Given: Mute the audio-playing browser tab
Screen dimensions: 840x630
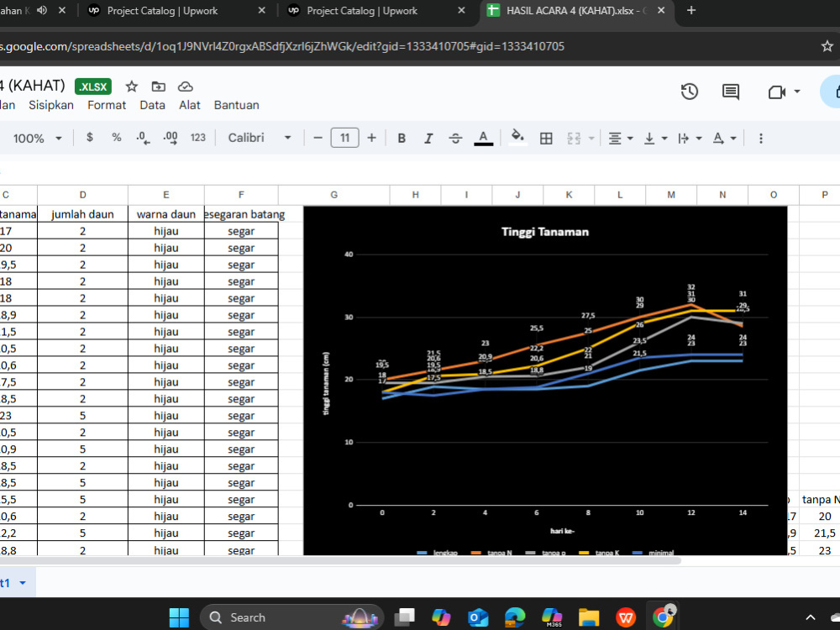Looking at the screenshot, I should (x=42, y=10).
